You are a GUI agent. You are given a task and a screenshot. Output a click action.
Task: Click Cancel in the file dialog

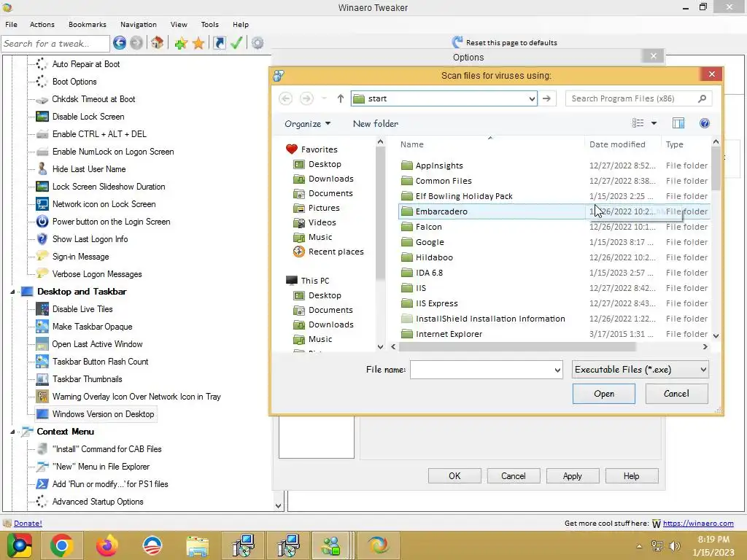(x=676, y=394)
